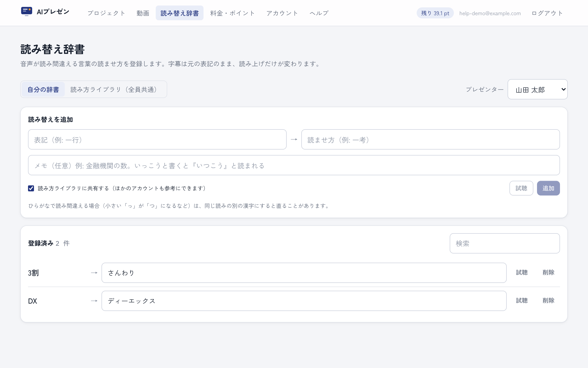Click the AIプレゼン logo icon
Screen dimensions: 588x368
coord(26,11)
